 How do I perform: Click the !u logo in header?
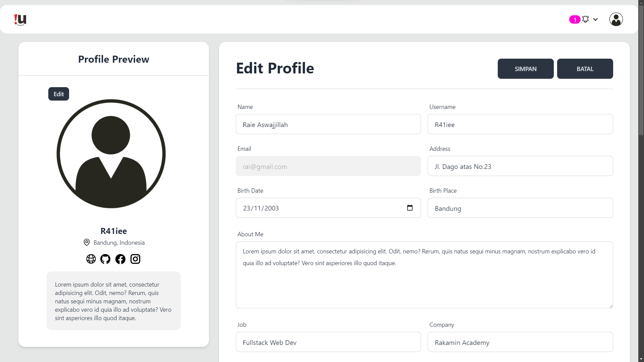click(x=20, y=20)
